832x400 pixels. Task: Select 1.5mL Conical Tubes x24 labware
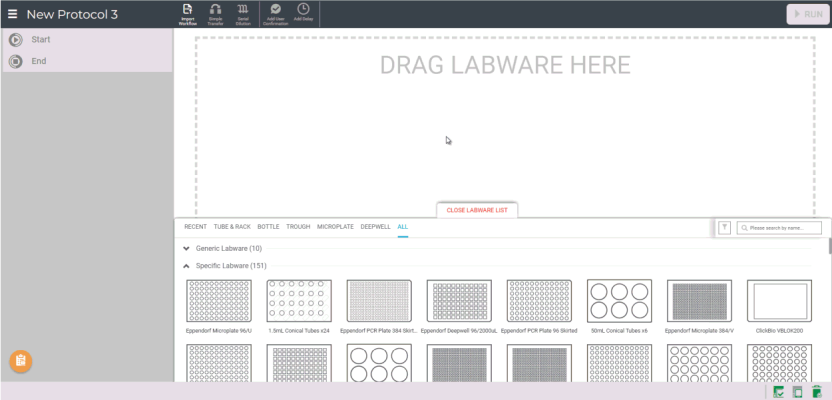299,301
